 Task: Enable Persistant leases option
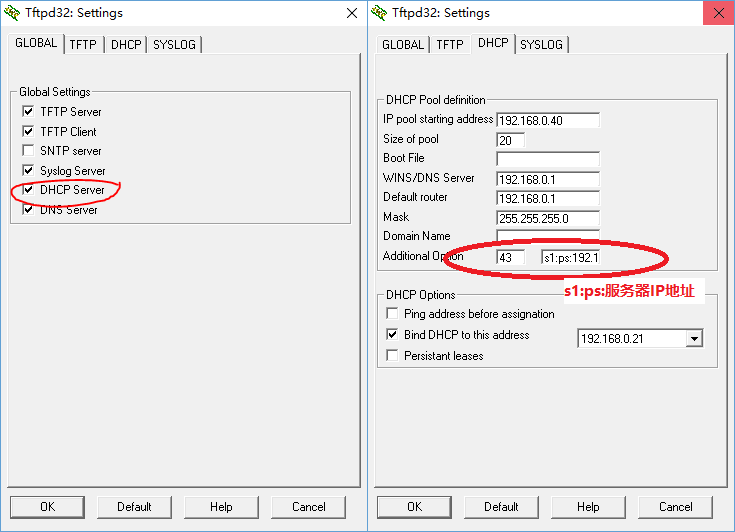coord(392,355)
